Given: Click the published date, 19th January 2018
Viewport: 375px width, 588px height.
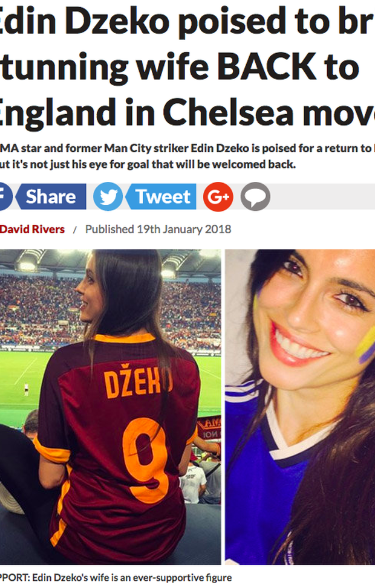Looking at the screenshot, I should 158,229.
